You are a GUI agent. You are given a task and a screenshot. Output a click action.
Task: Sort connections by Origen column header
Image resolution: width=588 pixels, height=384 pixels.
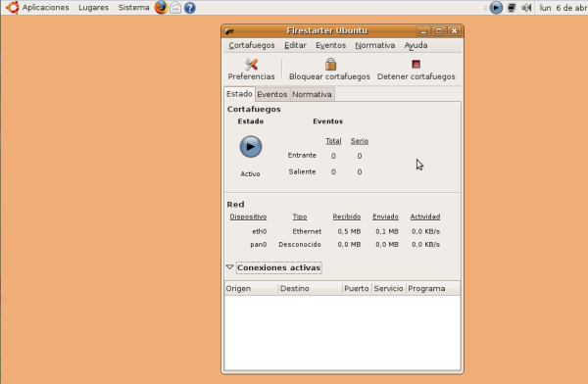[251, 288]
